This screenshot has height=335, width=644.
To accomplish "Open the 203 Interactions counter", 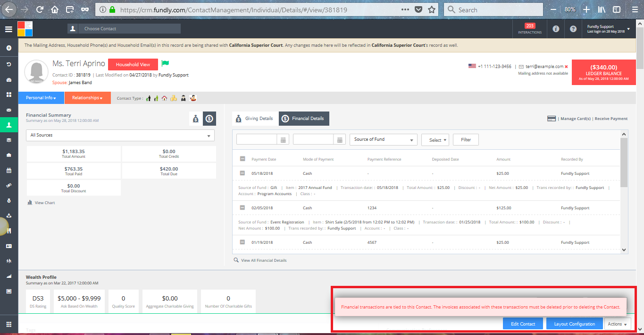I will [530, 29].
